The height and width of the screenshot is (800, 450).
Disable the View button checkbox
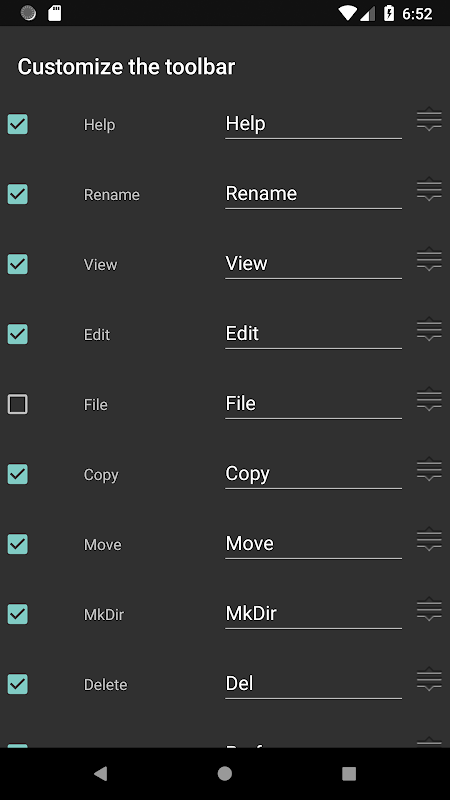point(18,264)
